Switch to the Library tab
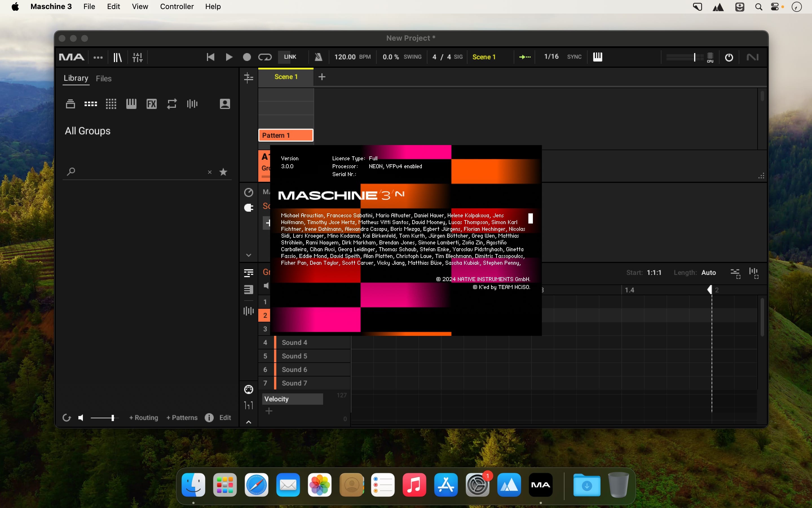Screen dimensions: 812x508 click(76, 78)
